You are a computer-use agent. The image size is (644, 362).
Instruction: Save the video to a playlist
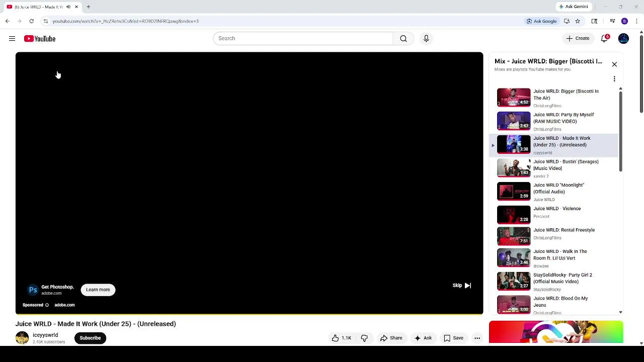(453, 338)
